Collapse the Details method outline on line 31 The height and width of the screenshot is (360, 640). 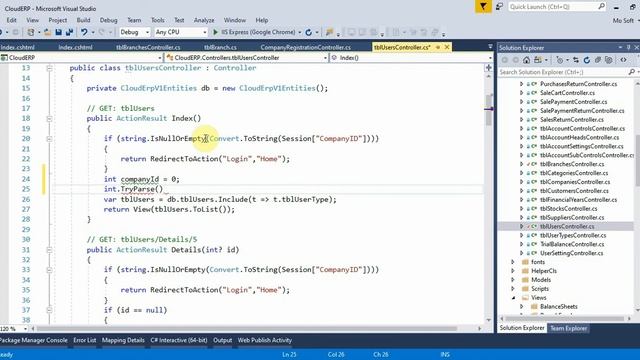point(49,250)
